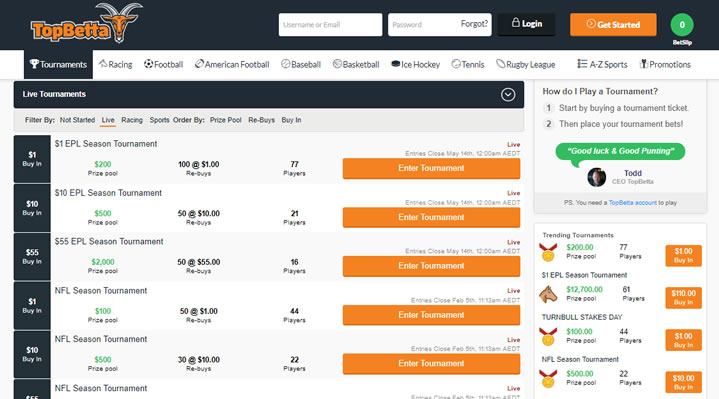This screenshot has height=399, width=719.
Task: Toggle the Live filter option
Action: point(108,120)
